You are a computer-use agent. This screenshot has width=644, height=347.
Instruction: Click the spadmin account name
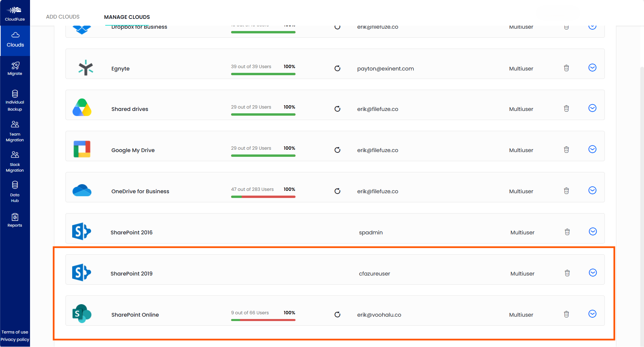click(371, 233)
